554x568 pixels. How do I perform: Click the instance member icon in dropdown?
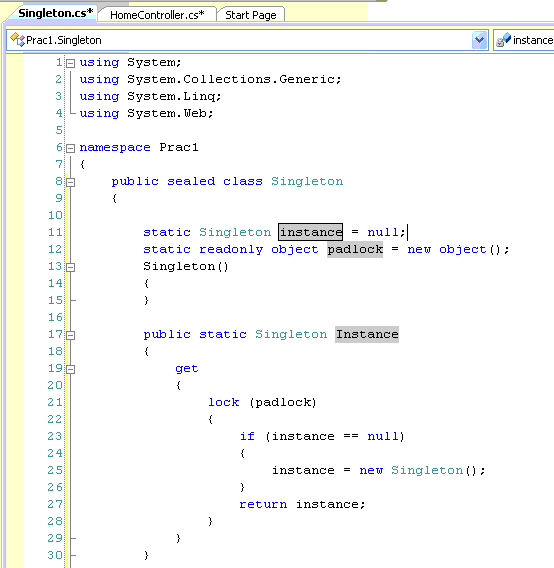503,39
